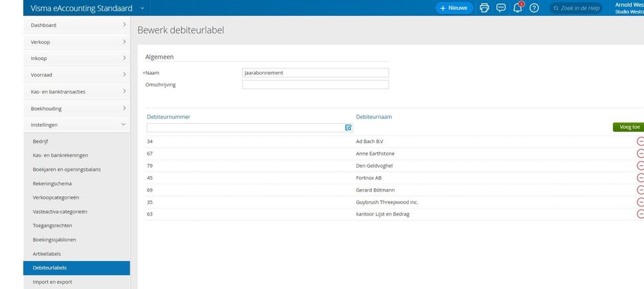Remove Fortnox AB from label
Image resolution: width=644 pixels, height=289 pixels.
tap(640, 178)
